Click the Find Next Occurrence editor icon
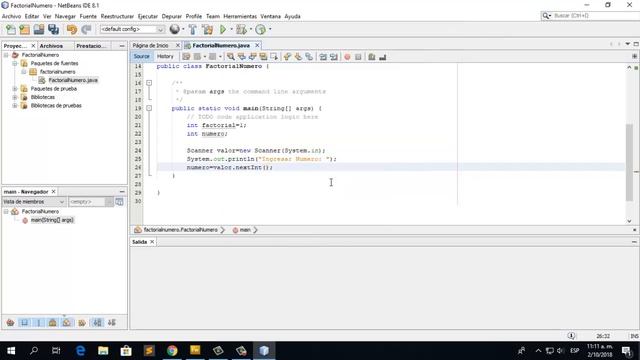 (252, 57)
